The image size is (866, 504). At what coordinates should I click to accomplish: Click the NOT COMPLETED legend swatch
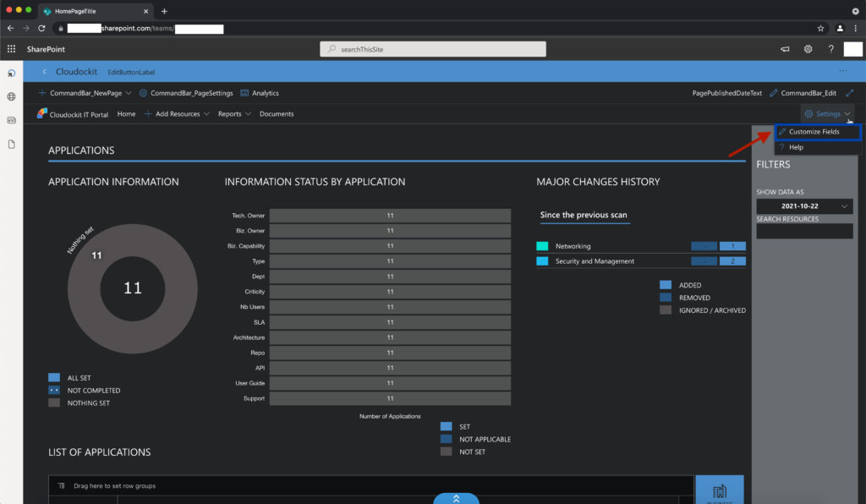click(x=54, y=391)
